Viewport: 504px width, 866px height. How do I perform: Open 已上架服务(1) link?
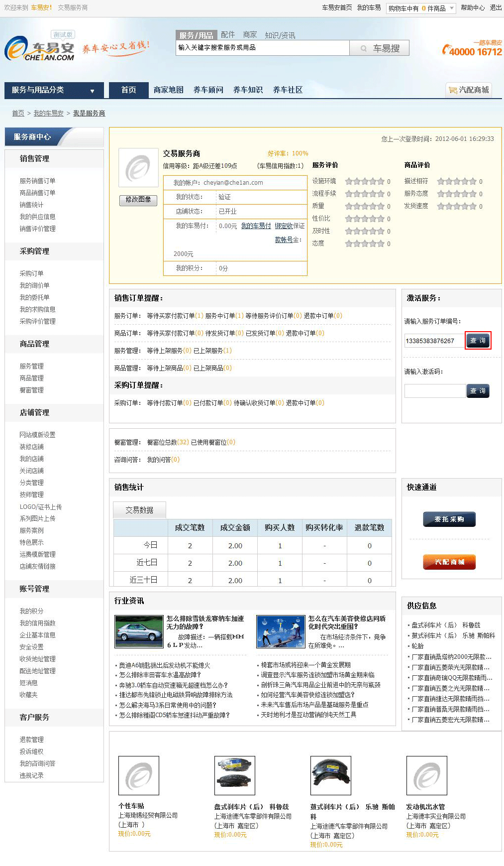(x=212, y=351)
